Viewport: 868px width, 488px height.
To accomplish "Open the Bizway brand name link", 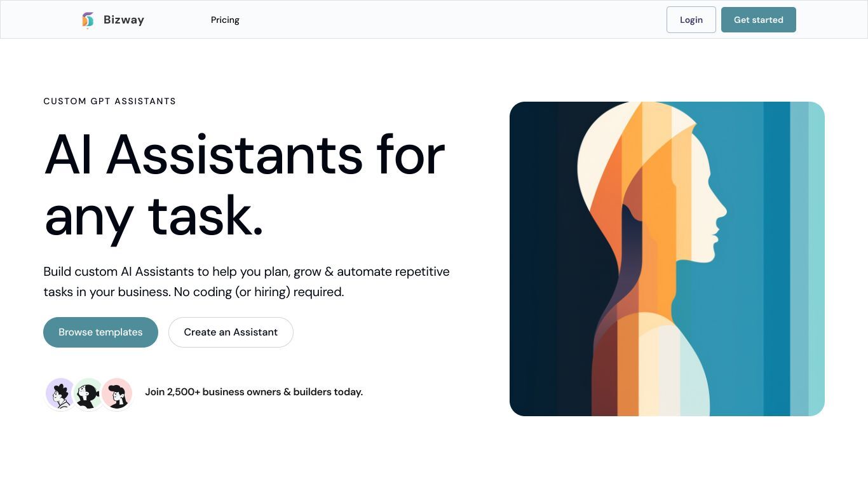I will pyautogui.click(x=124, y=20).
